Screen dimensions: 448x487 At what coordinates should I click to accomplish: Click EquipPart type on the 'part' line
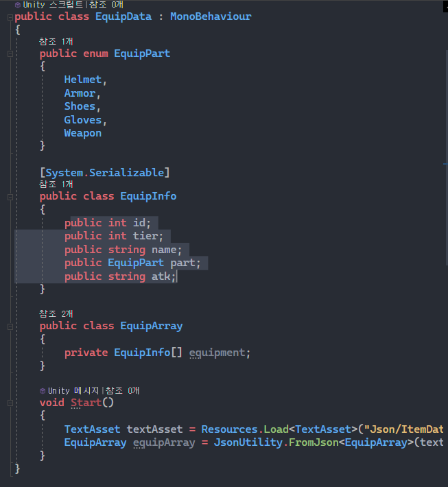click(136, 263)
